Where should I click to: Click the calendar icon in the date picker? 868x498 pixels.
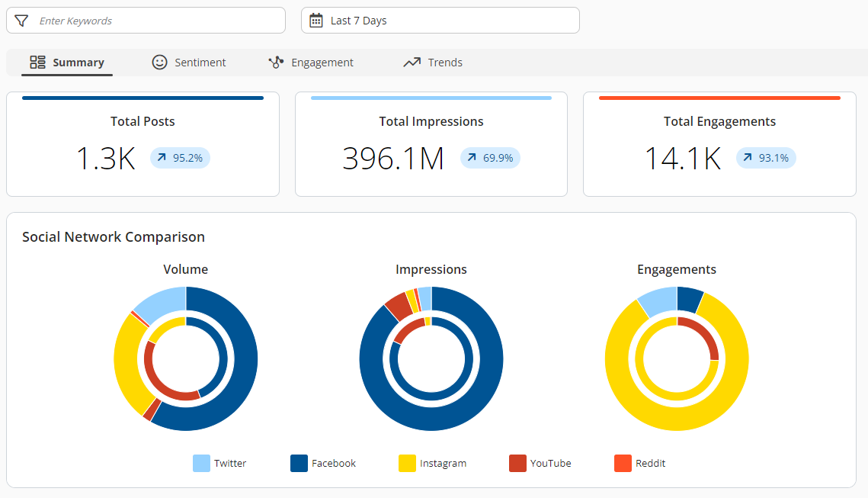point(316,20)
